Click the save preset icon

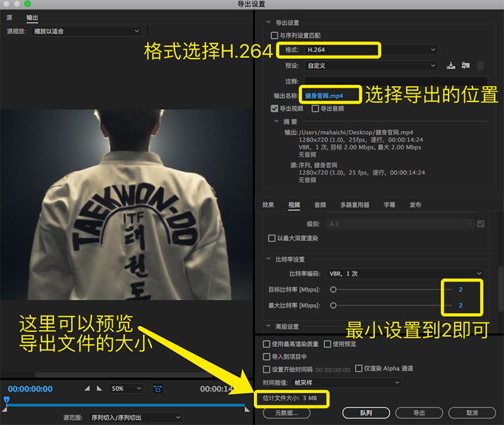pos(450,65)
